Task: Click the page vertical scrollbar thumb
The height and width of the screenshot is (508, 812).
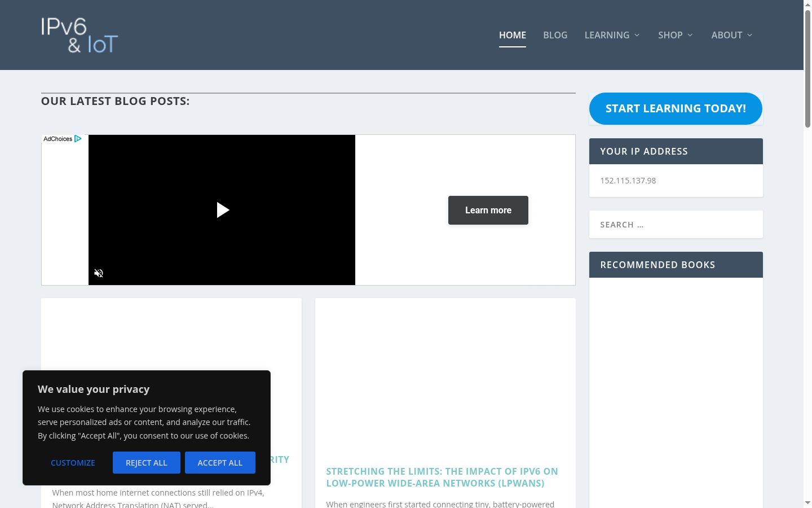Action: tap(807, 68)
